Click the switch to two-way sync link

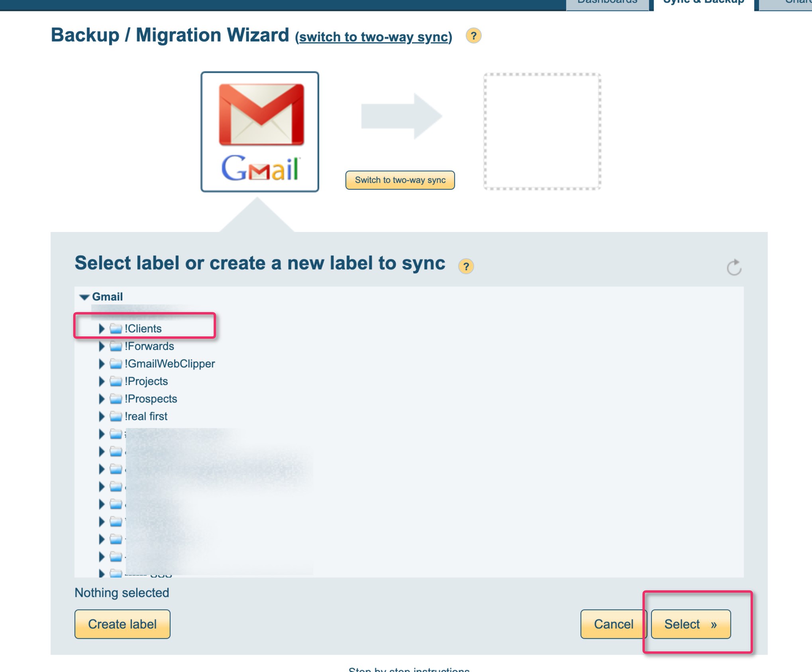[x=373, y=37]
